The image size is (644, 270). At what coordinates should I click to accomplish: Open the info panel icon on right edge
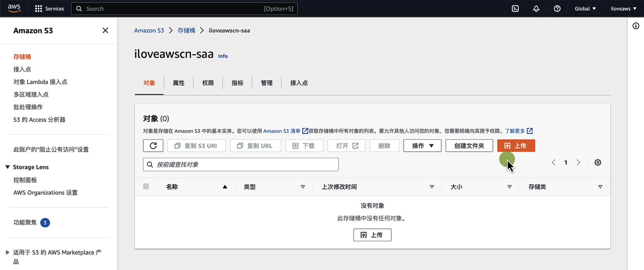pyautogui.click(x=636, y=26)
